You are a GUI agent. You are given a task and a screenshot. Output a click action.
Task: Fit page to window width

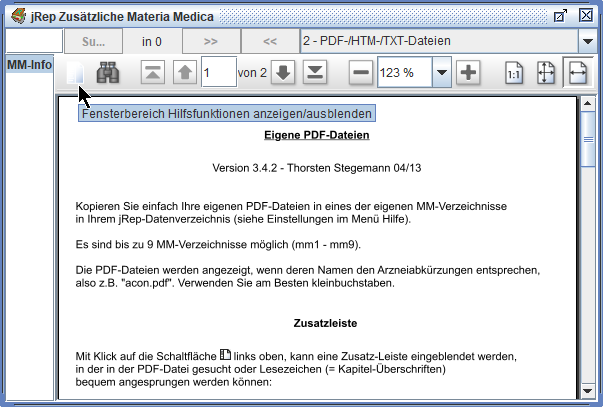click(577, 73)
